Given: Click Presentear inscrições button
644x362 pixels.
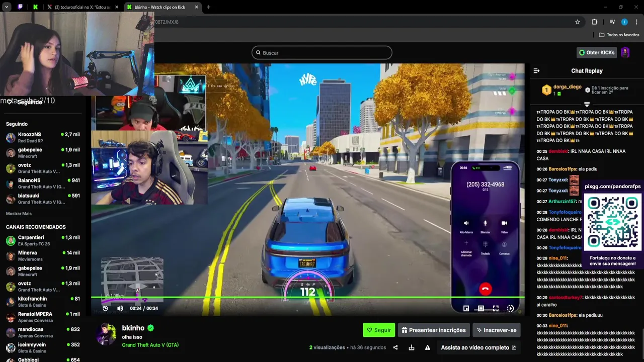Looking at the screenshot, I should pos(434,330).
